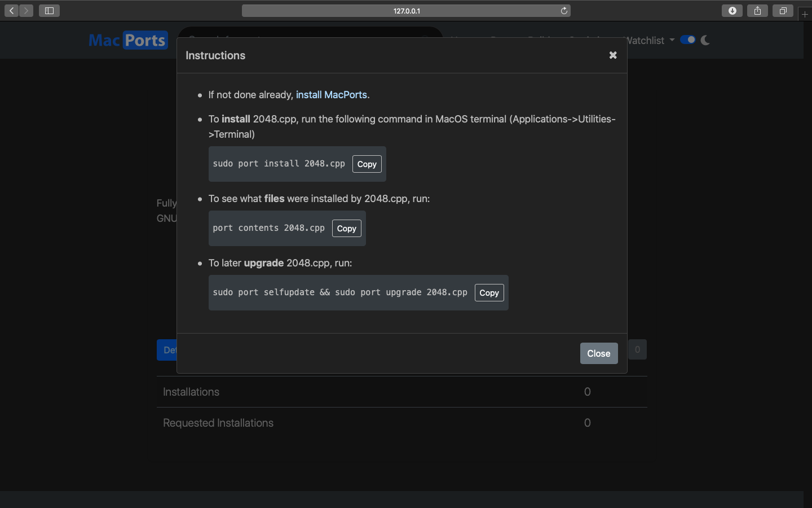The width and height of the screenshot is (812, 508).
Task: Copy the port contents 2048.cpp command
Action: [x=347, y=229]
